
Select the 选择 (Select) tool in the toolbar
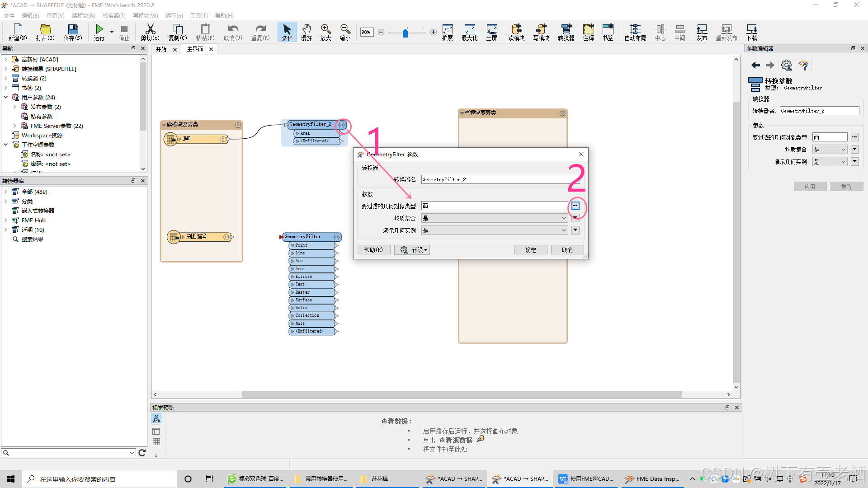click(x=287, y=32)
